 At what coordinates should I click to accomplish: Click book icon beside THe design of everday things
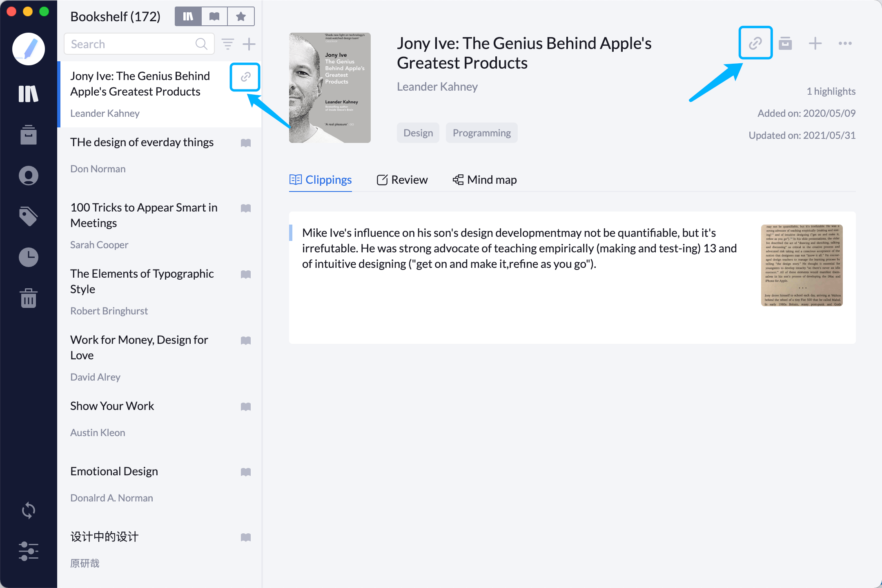coord(246,143)
